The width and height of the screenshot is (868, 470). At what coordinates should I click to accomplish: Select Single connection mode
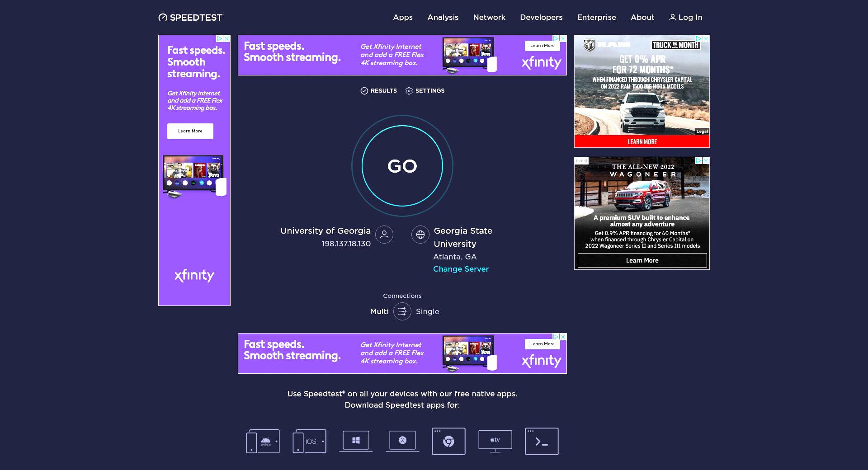[427, 311]
